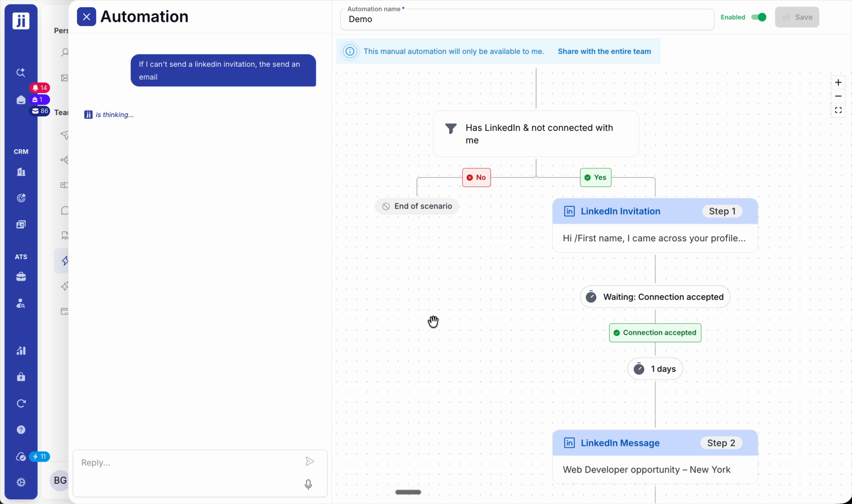
Task: Click the lightning badge showing 11
Action: click(x=40, y=457)
